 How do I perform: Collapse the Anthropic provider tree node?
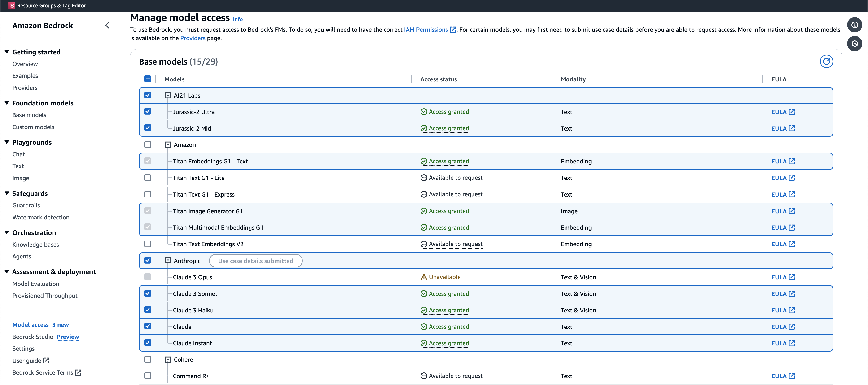[168, 260]
